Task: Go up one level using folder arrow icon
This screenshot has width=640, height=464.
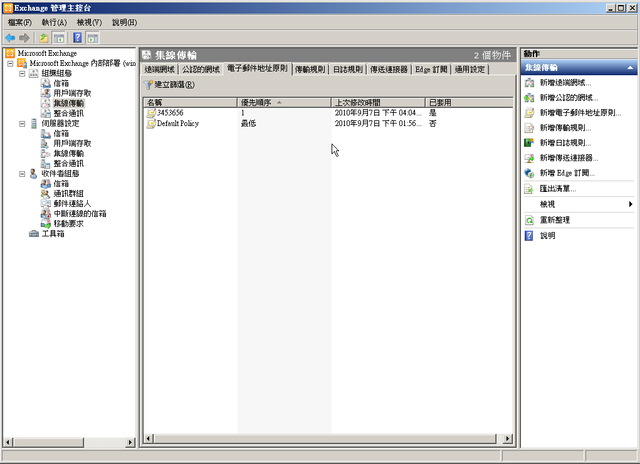Action: click(x=44, y=38)
